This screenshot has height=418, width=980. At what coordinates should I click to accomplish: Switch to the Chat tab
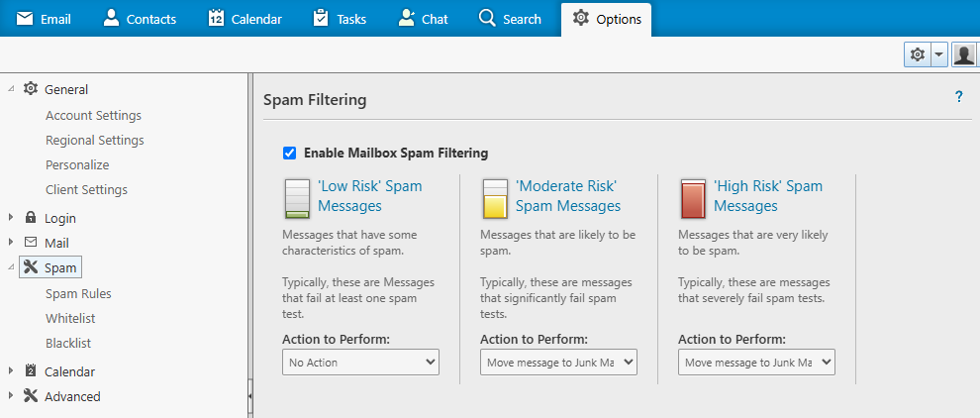[424, 19]
